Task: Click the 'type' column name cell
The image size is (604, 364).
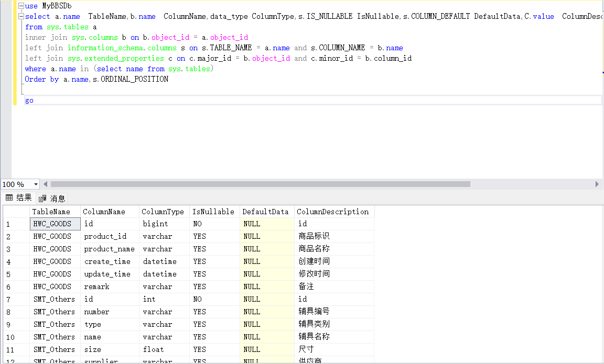Action: coord(110,324)
